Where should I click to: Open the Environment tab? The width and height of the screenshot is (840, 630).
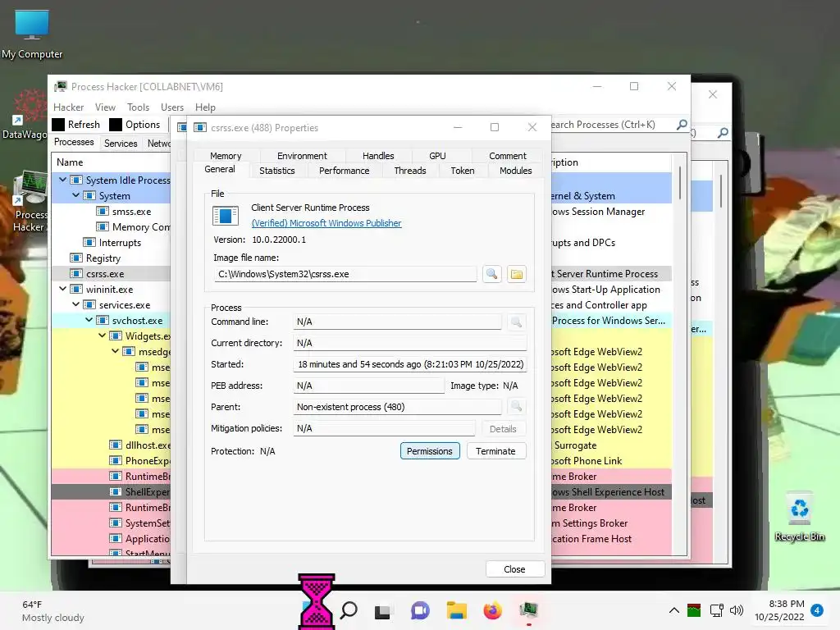pos(302,156)
